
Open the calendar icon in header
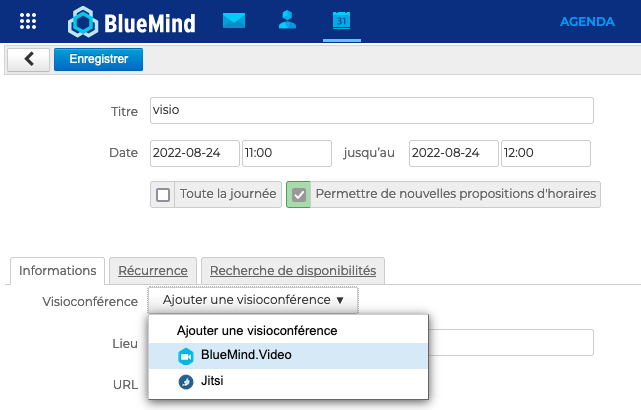click(341, 20)
